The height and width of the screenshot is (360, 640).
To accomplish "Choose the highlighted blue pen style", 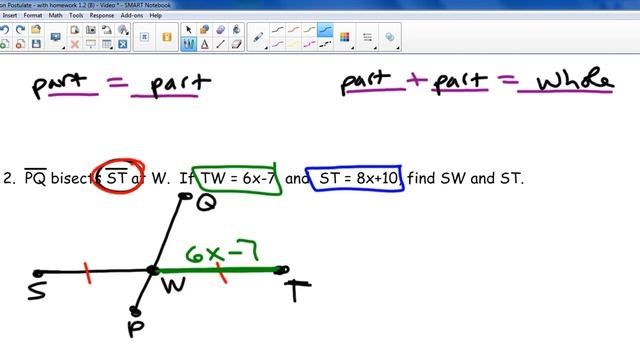I will [325, 30].
